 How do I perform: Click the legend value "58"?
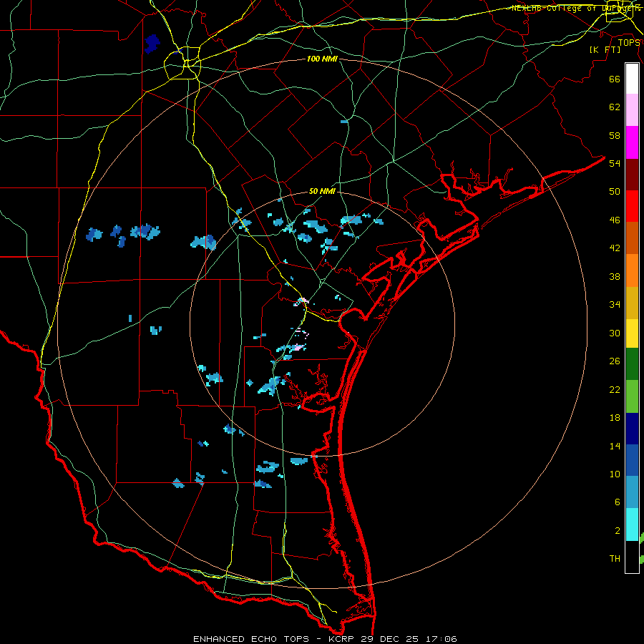click(615, 135)
